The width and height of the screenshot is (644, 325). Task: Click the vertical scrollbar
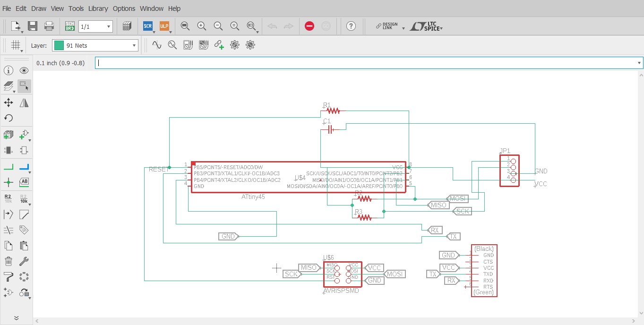point(640,194)
